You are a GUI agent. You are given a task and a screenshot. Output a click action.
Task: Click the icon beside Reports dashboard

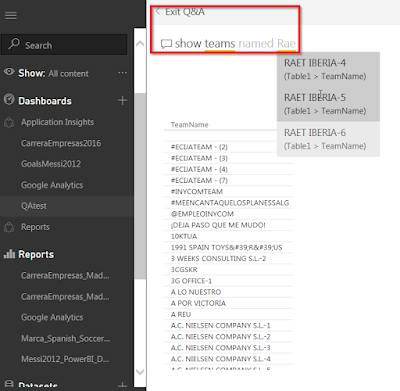click(9, 227)
